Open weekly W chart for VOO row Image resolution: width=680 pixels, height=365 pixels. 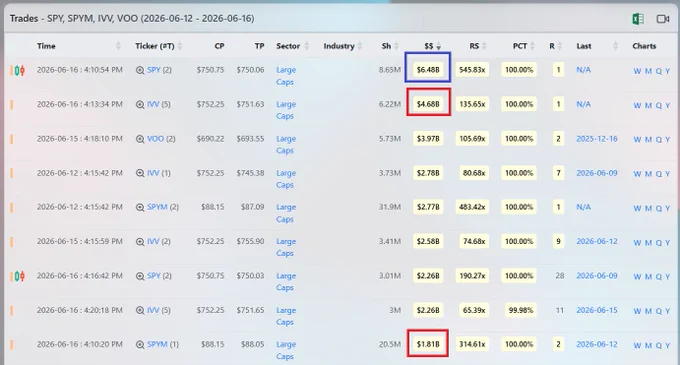tap(637, 140)
